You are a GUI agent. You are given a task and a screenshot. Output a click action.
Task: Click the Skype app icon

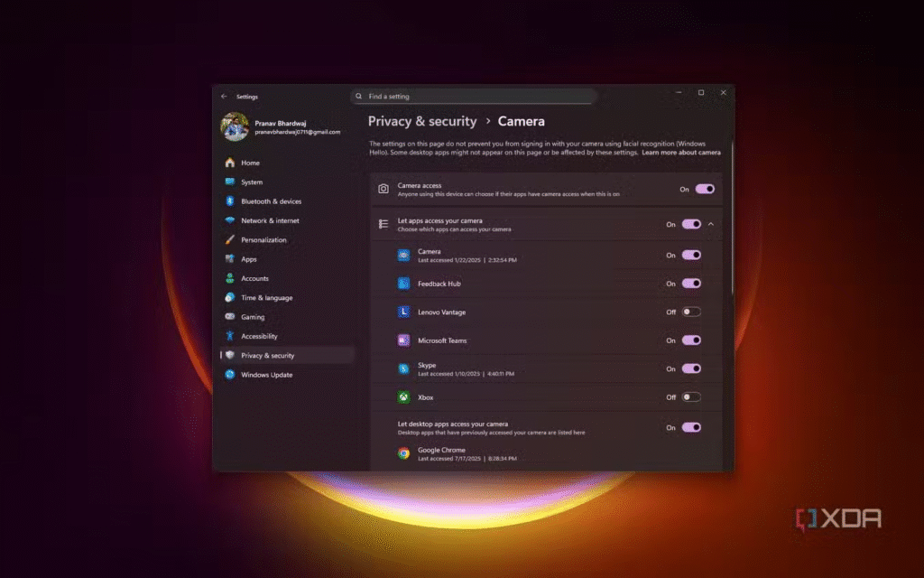[x=404, y=368]
